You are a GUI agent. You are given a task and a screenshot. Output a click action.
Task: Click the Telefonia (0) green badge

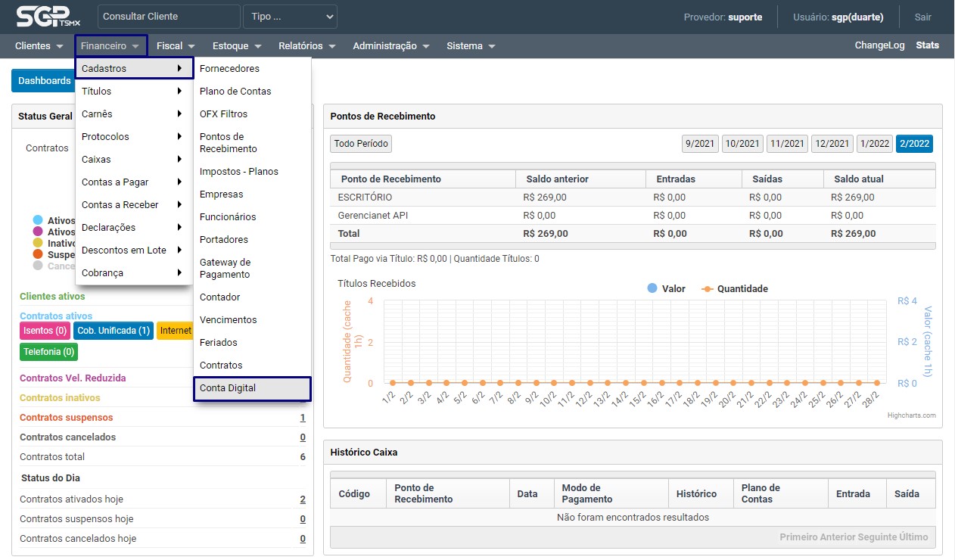click(48, 352)
